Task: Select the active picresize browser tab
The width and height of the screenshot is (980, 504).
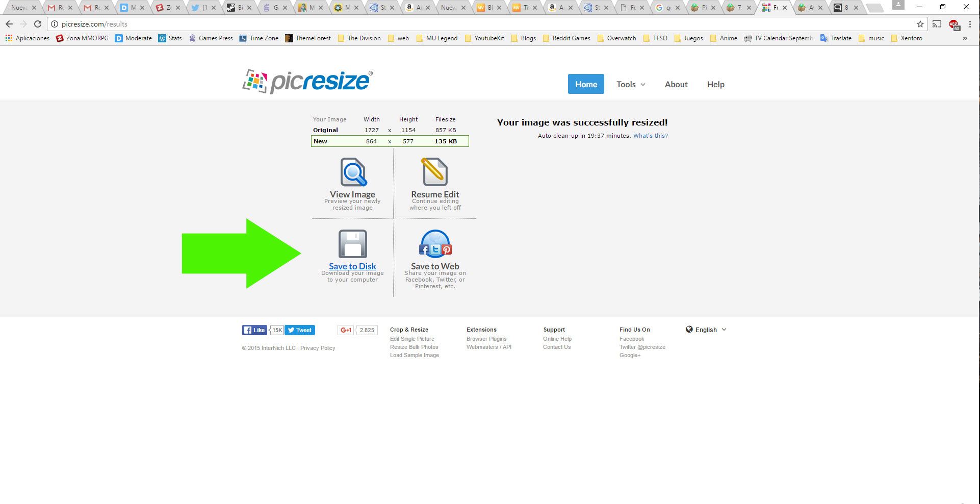Action: coord(775,8)
